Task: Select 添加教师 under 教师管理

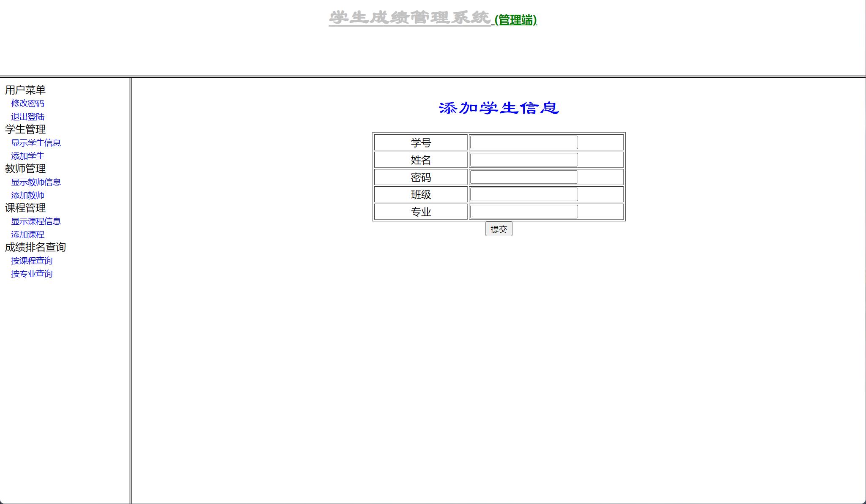Action: pos(27,195)
